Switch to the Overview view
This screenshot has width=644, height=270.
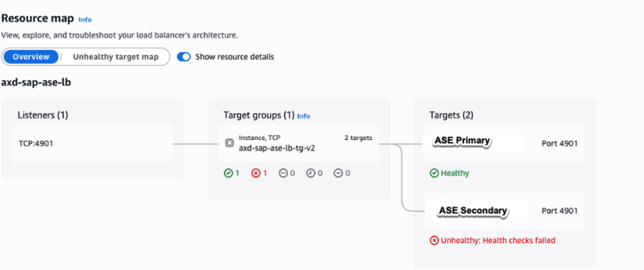tap(31, 57)
